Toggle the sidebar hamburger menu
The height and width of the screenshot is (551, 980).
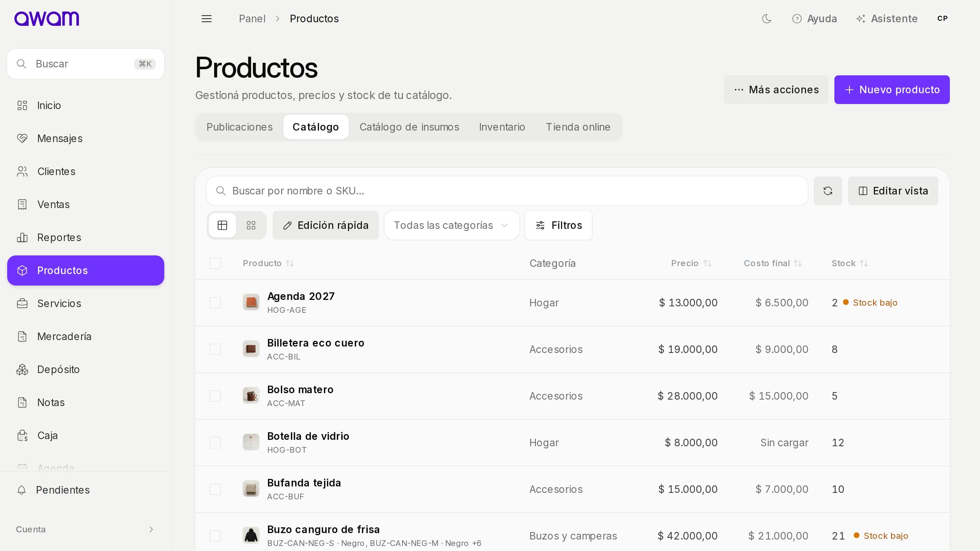207,19
